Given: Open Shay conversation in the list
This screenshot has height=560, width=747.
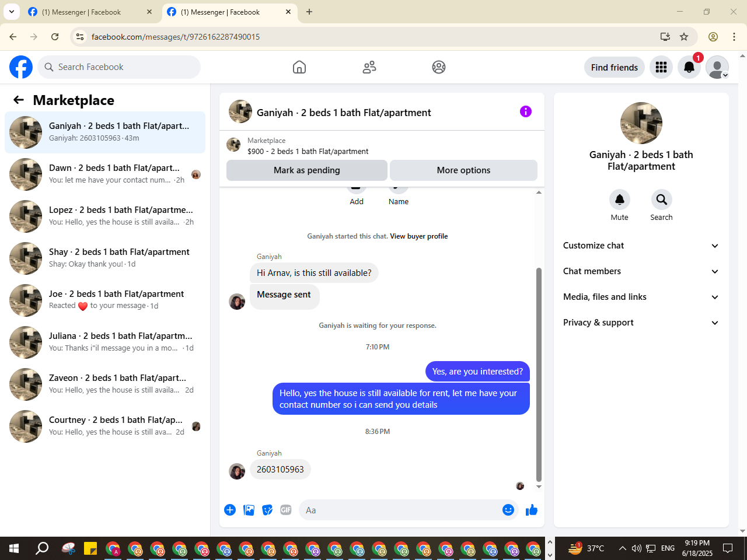Looking at the screenshot, I should tap(105, 258).
